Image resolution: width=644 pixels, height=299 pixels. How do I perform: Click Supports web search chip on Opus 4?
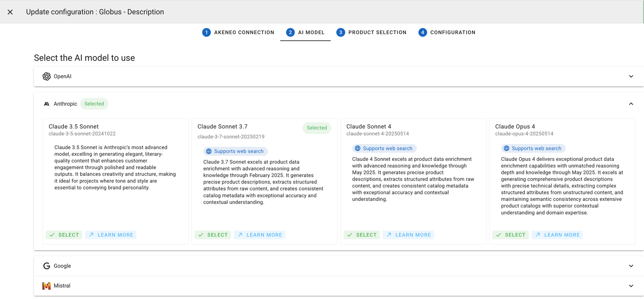pyautogui.click(x=533, y=148)
